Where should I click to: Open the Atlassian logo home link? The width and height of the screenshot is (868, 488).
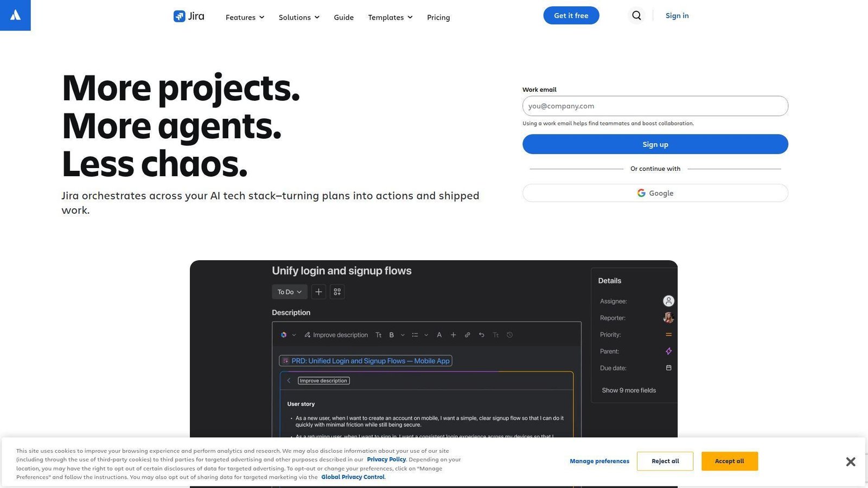15,15
